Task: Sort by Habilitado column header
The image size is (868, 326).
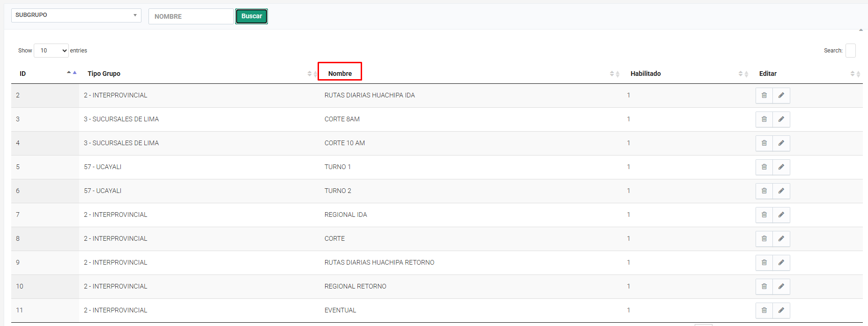Action: (x=645, y=74)
